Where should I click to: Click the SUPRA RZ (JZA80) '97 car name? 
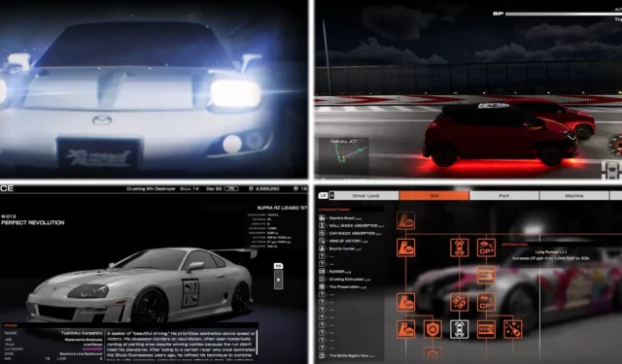[282, 208]
